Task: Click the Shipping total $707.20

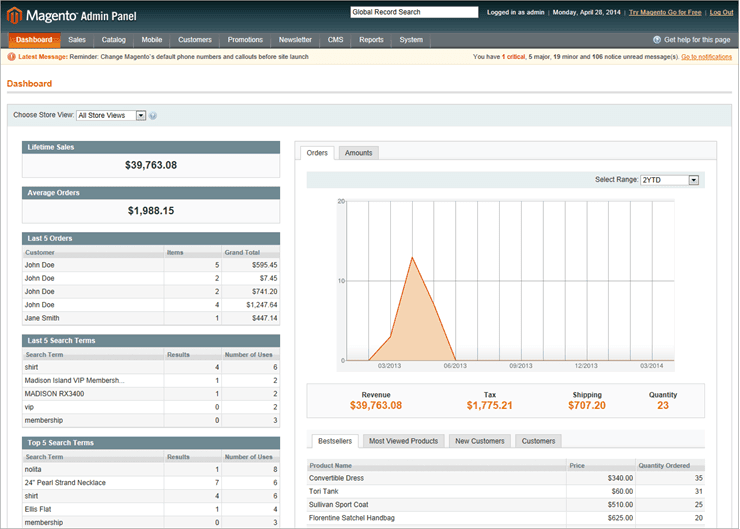Action: pyautogui.click(x=587, y=405)
